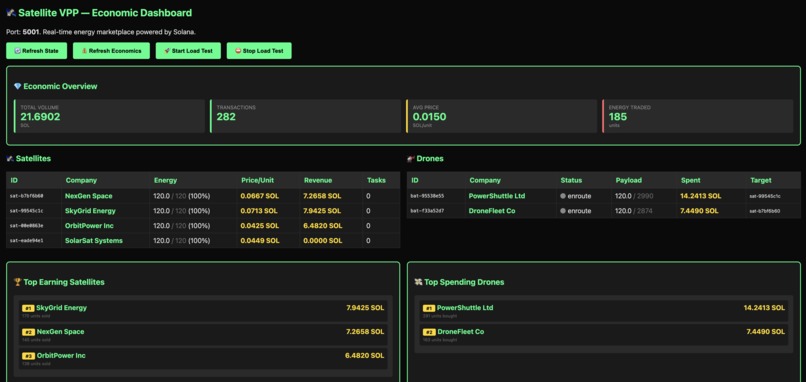806x382 pixels.
Task: Click PowerShuttle Ltd in the Drones table
Action: (497, 196)
